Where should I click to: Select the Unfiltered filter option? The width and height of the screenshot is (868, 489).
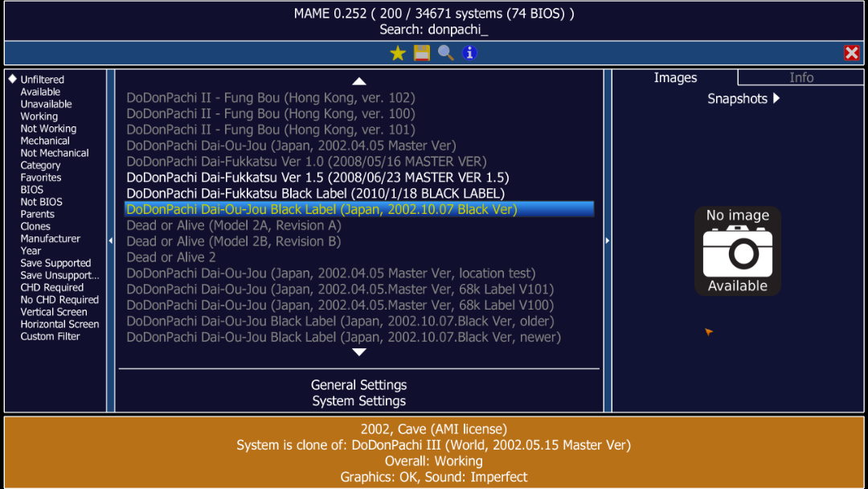pos(40,79)
